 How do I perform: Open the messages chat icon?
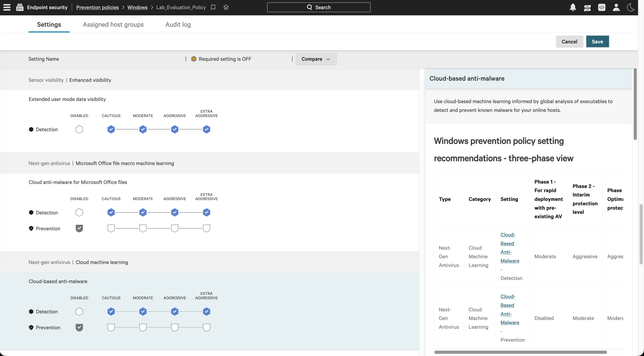(587, 8)
